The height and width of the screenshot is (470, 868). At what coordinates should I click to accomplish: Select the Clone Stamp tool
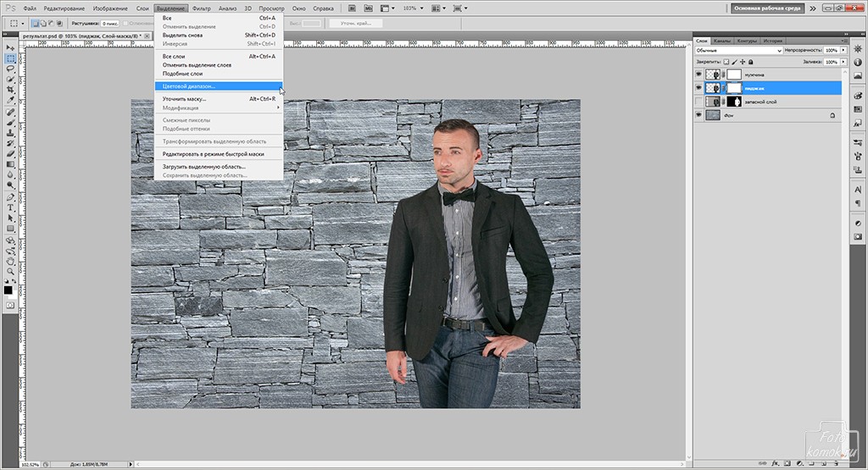(x=10, y=133)
